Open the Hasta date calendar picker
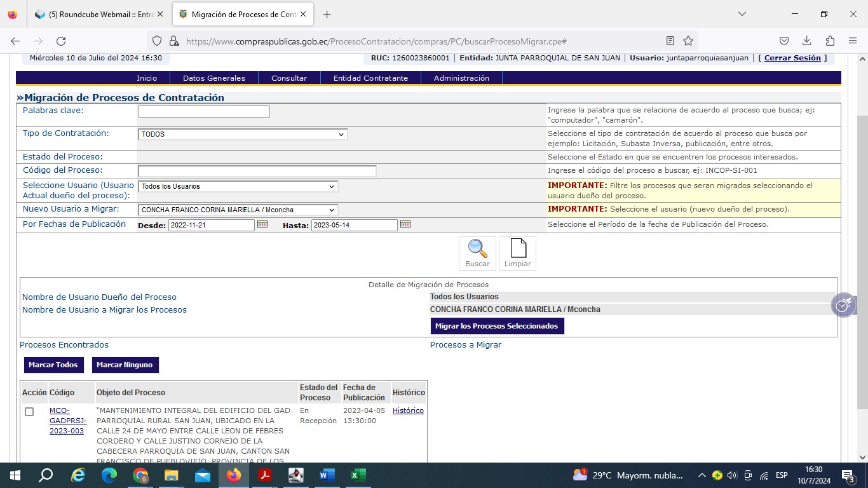The width and height of the screenshot is (868, 488). (x=405, y=225)
